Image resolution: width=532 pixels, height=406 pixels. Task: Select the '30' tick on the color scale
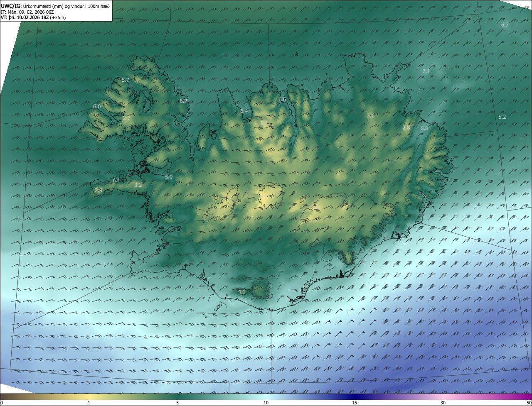[x=443, y=403]
